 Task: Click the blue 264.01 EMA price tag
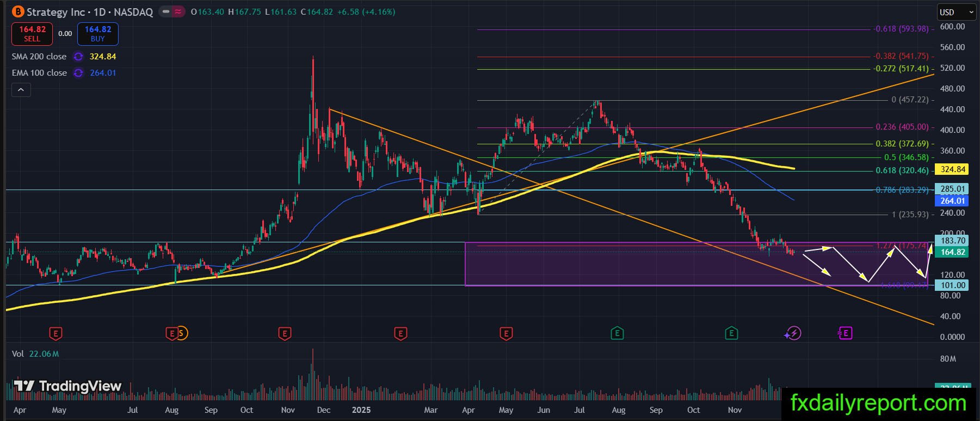point(953,201)
